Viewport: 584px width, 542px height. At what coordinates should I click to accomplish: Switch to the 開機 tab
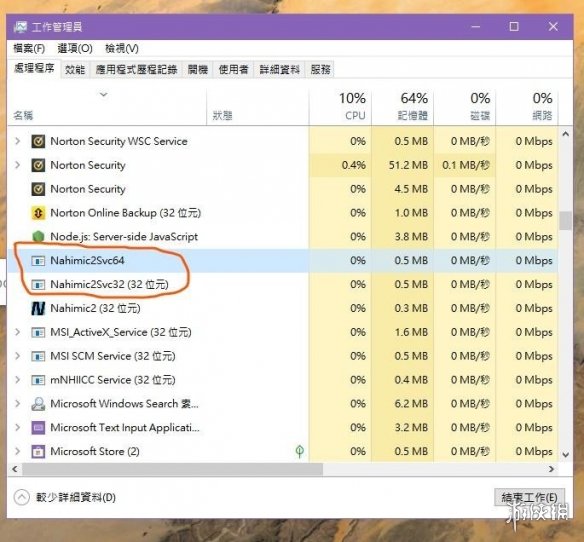[x=198, y=70]
